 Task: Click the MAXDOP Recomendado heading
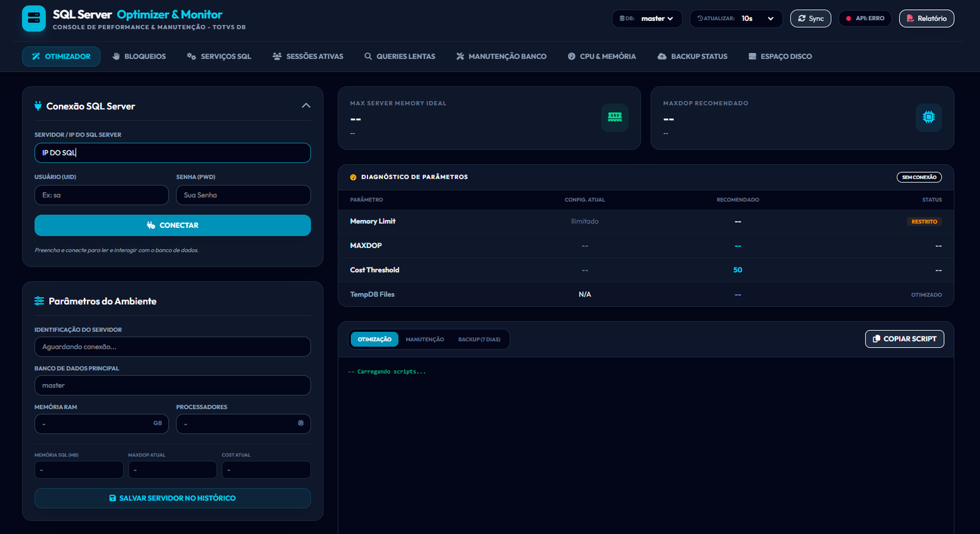[706, 103]
